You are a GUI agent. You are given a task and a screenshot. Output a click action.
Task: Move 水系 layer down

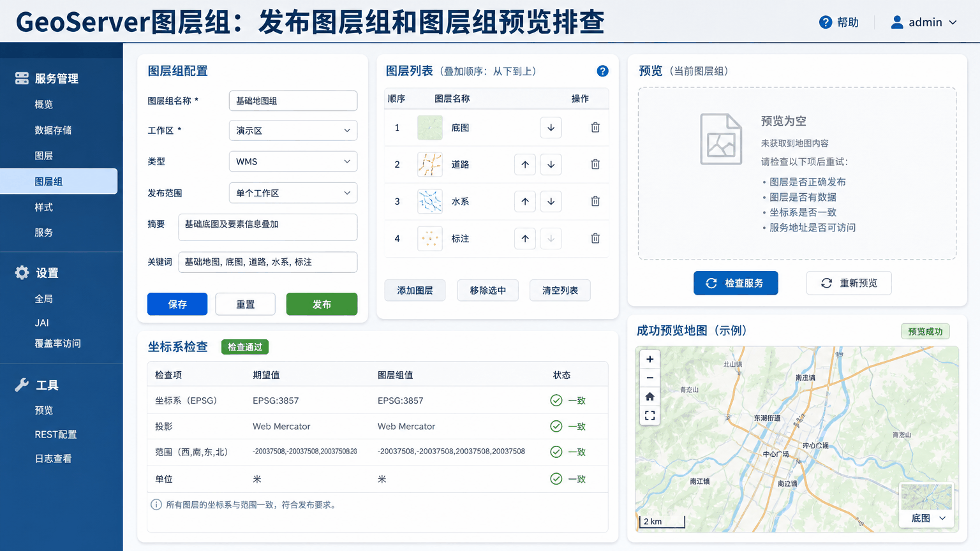(x=551, y=202)
